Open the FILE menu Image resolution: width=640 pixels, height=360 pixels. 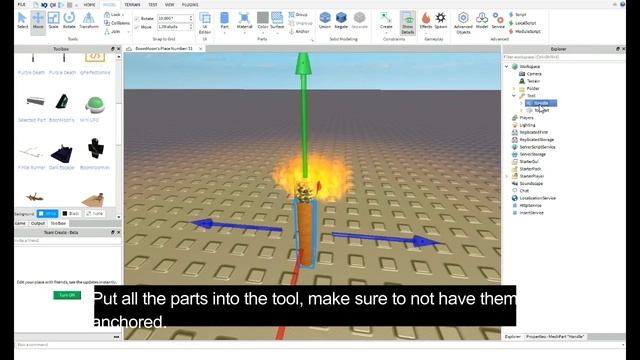point(22,4)
